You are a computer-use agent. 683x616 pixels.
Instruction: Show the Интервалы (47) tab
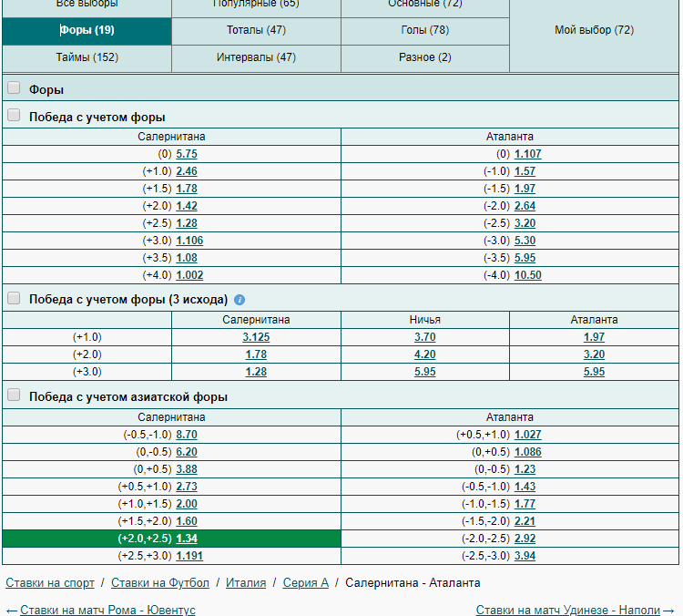pos(256,58)
